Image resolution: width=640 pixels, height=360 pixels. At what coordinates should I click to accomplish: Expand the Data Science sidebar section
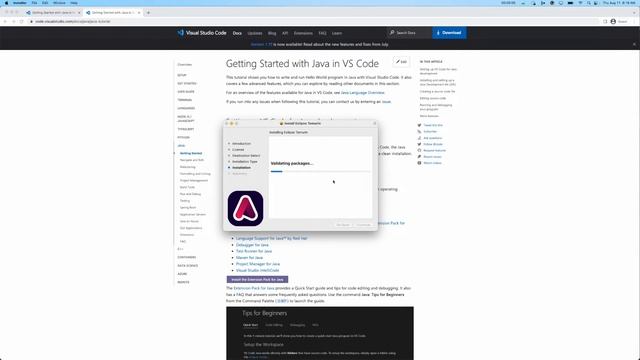coord(188,266)
